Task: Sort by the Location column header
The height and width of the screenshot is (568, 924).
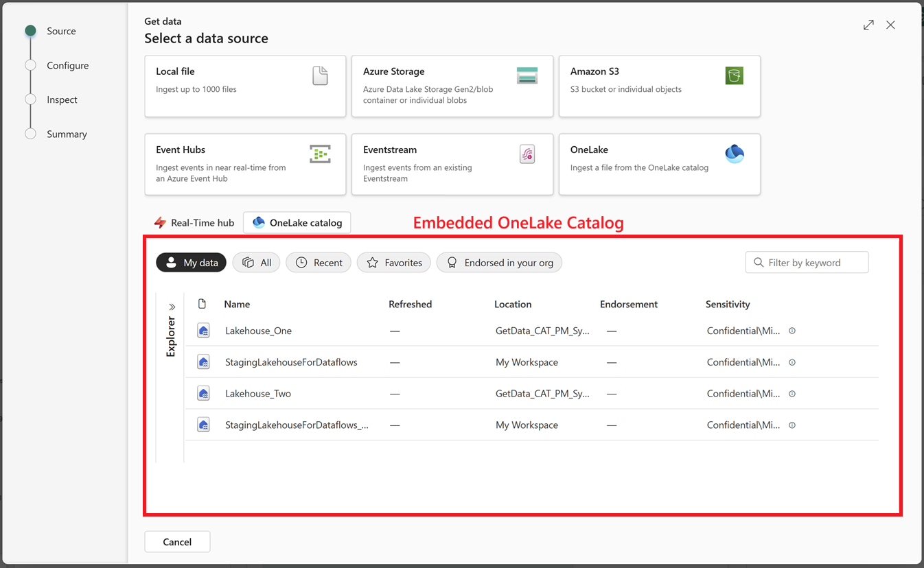Action: pyautogui.click(x=513, y=304)
